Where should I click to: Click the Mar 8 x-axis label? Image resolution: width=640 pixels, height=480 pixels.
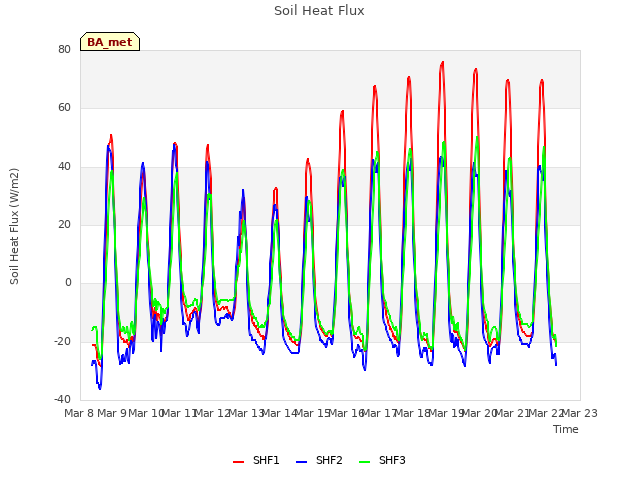tap(79, 413)
